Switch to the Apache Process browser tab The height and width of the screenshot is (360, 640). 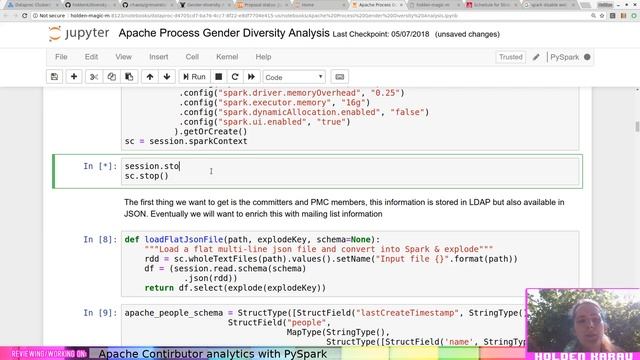[377, 5]
